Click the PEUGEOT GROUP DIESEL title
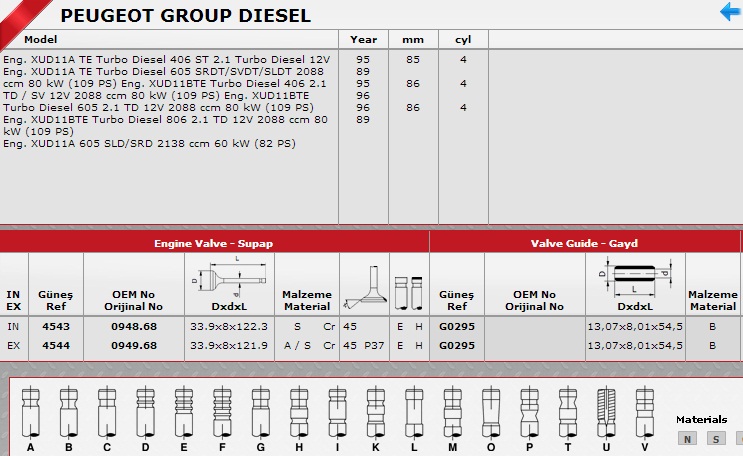 [x=186, y=16]
